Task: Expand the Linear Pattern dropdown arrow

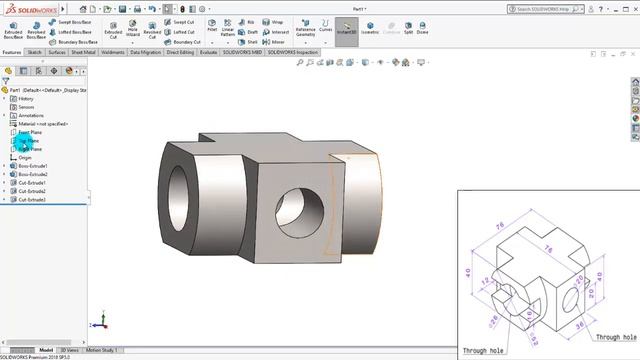Action: click(227, 42)
